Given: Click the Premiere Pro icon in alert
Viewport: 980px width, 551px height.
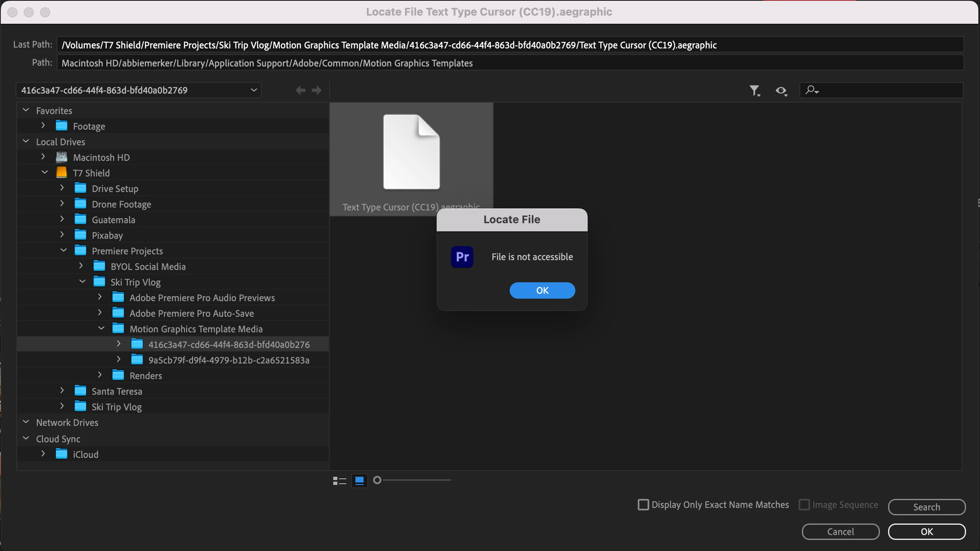Looking at the screenshot, I should (x=462, y=257).
